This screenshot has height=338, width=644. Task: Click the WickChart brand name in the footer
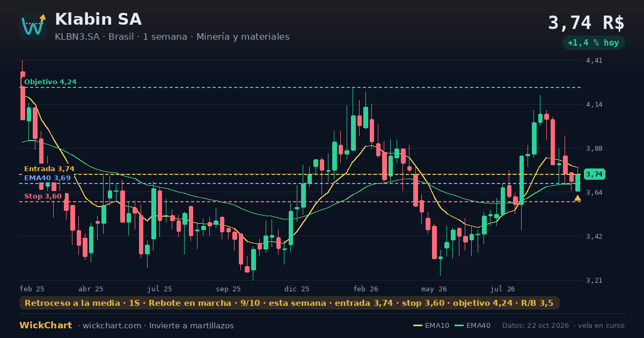(46, 326)
